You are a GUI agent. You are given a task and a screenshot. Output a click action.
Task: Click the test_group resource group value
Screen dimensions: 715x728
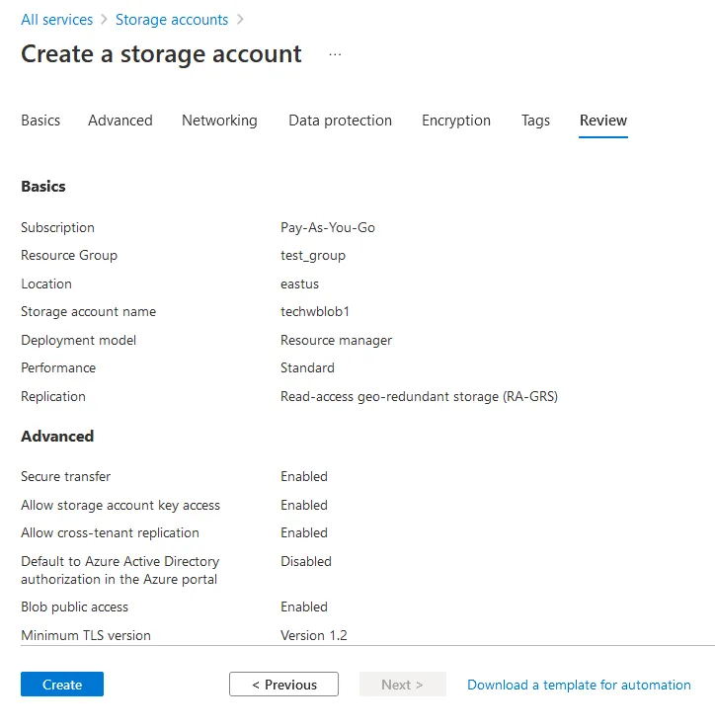click(313, 255)
